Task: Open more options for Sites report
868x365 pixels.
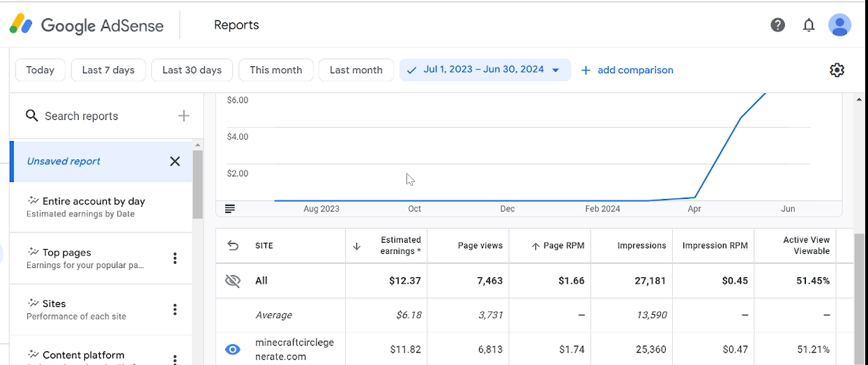Action: click(x=175, y=309)
